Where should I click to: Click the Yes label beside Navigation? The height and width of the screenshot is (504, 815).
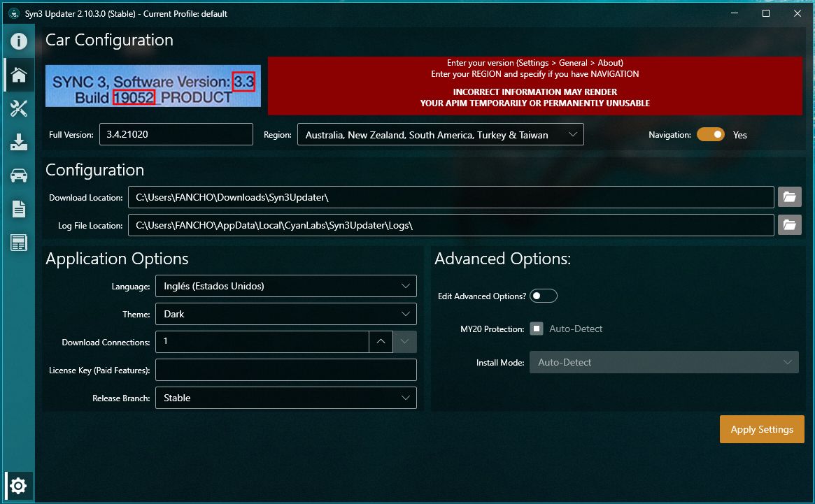[x=739, y=135]
